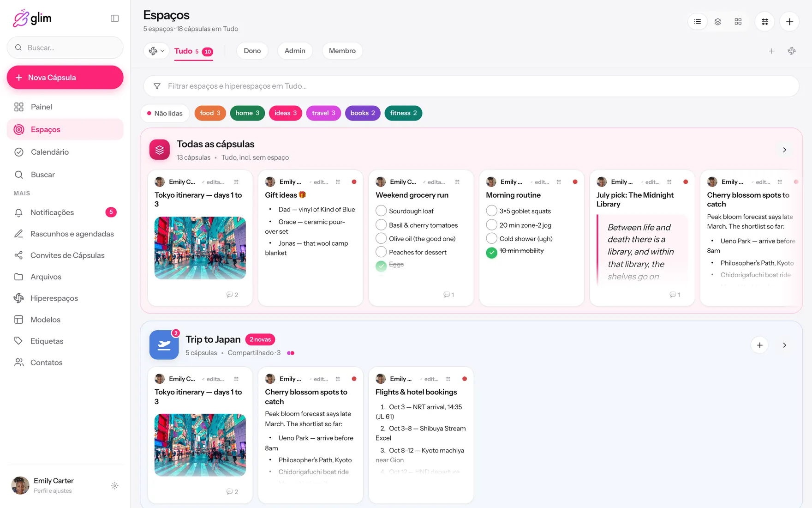Collapse the sidebar panel icon
The height and width of the screenshot is (508, 812).
pyautogui.click(x=114, y=18)
